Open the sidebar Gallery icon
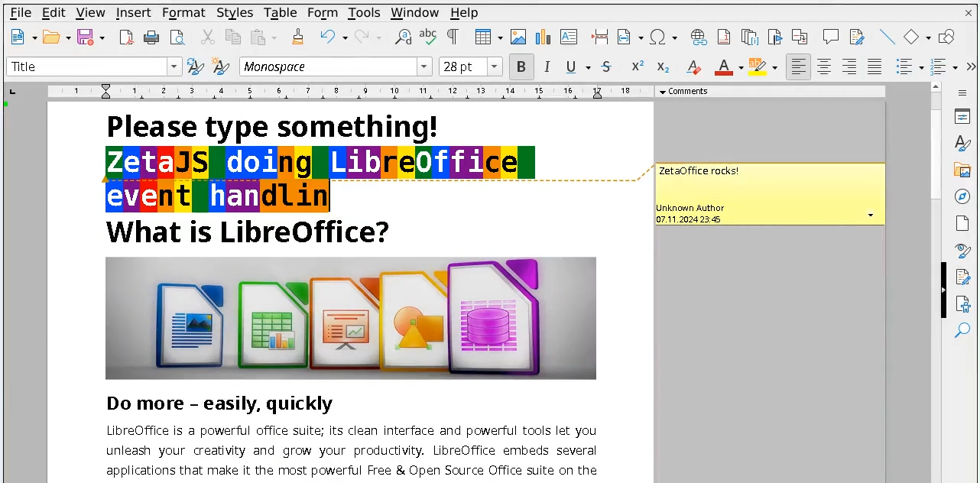This screenshot has height=483, width=980. [962, 170]
